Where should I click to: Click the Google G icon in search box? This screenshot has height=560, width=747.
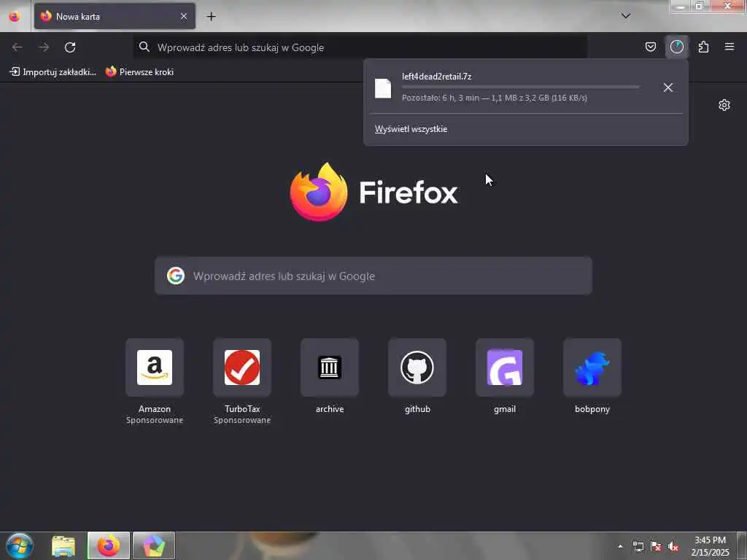176,276
